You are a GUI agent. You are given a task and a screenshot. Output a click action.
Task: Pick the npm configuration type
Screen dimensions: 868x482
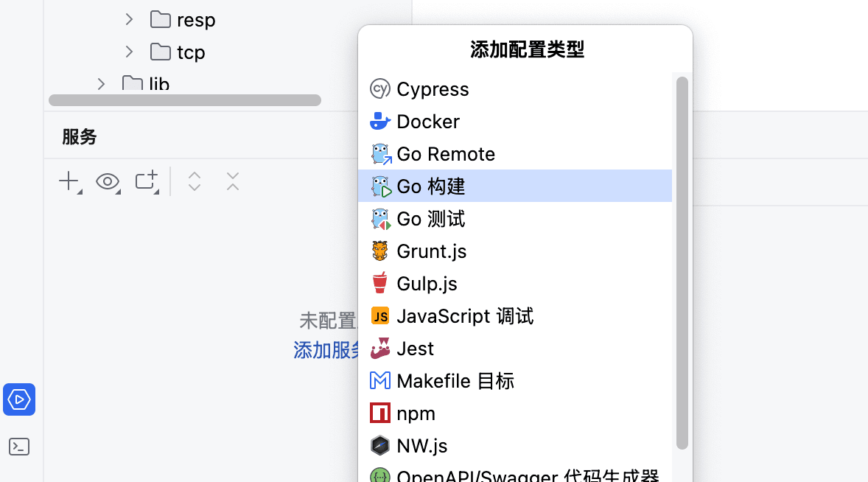pos(416,413)
